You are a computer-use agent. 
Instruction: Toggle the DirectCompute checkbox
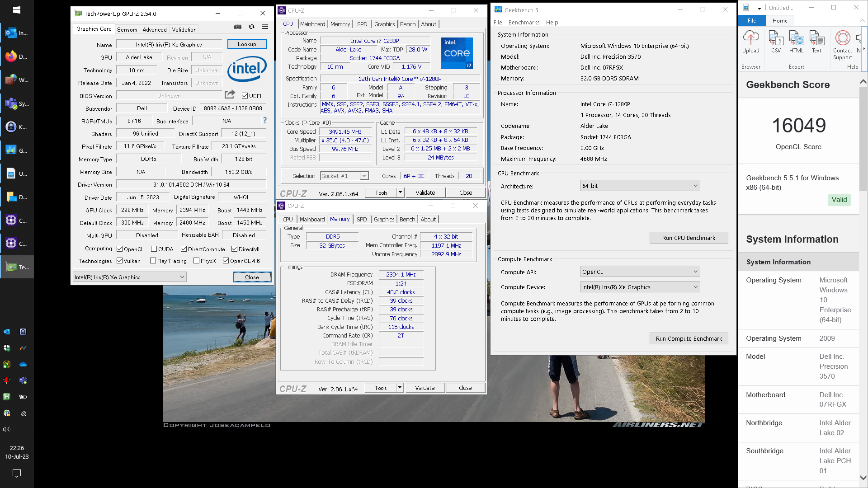(184, 249)
